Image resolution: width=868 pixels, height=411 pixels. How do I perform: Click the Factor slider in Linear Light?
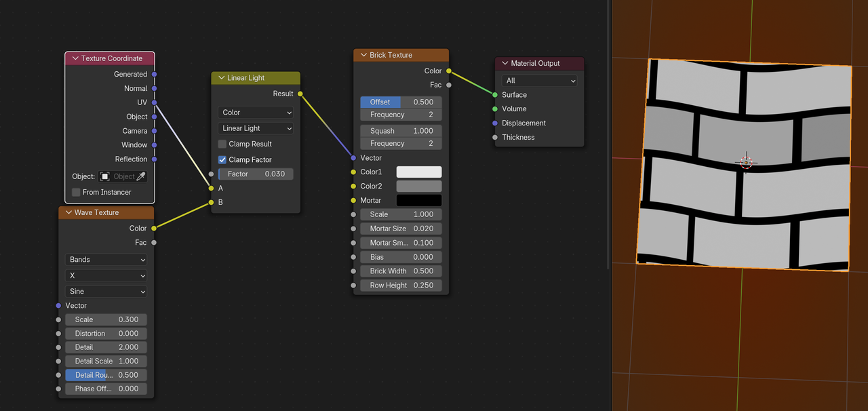[256, 174]
